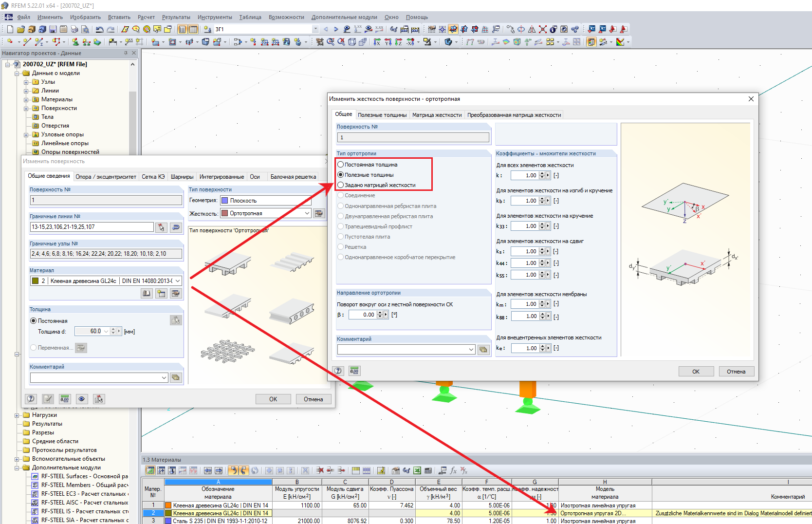Image resolution: width=812 pixels, height=524 pixels.
Task: Click OK in the Изменить поверхность dialog
Action: (x=273, y=399)
